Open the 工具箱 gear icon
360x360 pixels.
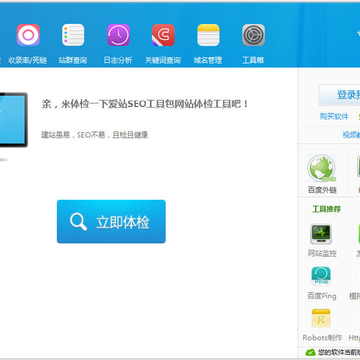[x=253, y=35]
